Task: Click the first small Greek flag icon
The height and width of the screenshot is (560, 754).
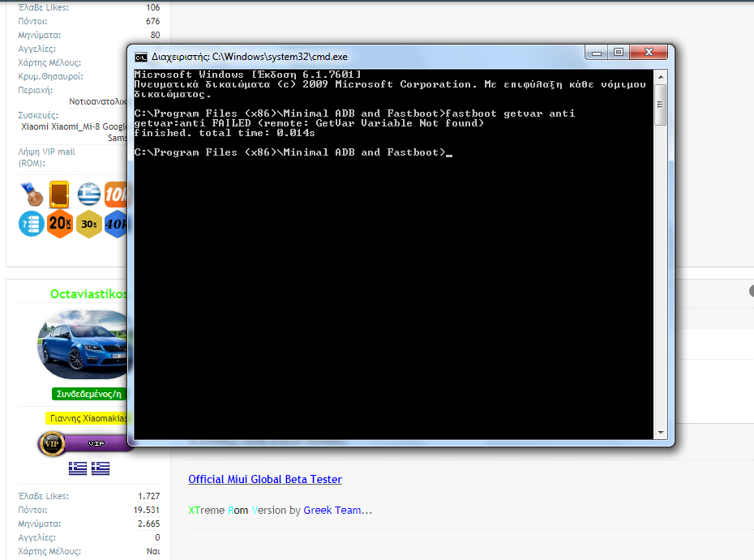Action: click(x=78, y=468)
